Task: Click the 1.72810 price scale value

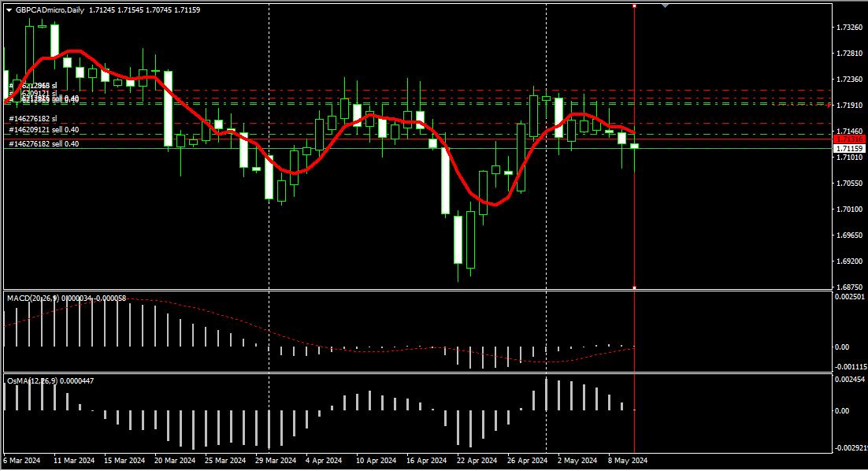Action: pyautogui.click(x=849, y=53)
